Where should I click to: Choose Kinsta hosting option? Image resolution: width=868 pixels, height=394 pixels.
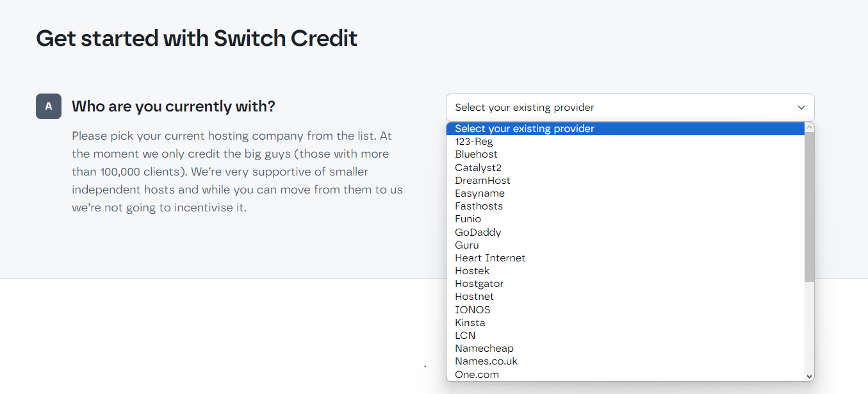point(625,323)
